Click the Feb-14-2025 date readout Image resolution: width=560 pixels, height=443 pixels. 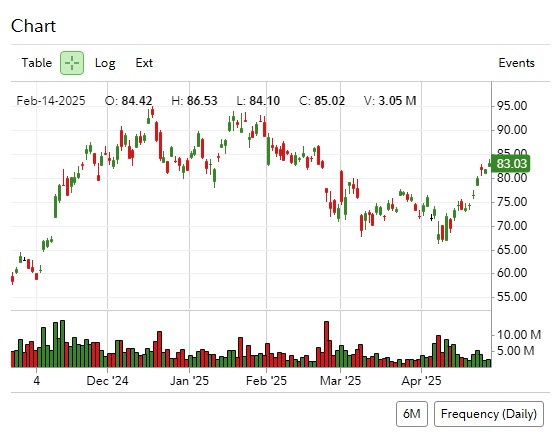51,101
